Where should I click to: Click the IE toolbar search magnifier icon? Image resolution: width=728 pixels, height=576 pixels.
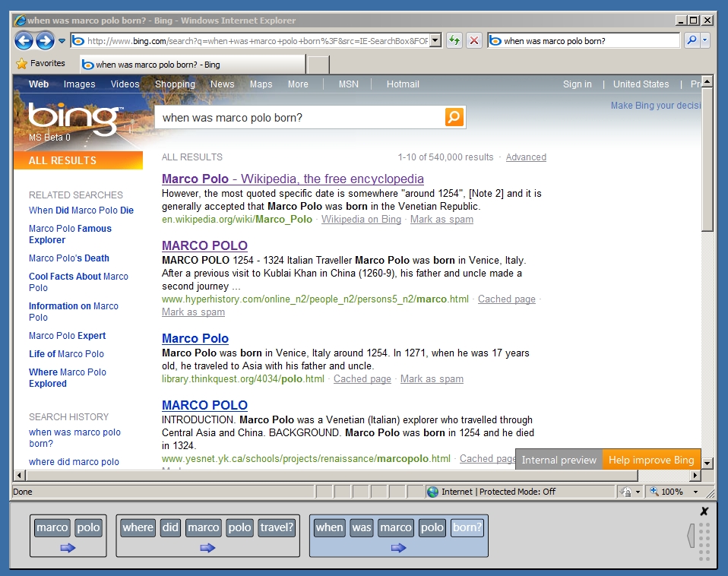692,41
